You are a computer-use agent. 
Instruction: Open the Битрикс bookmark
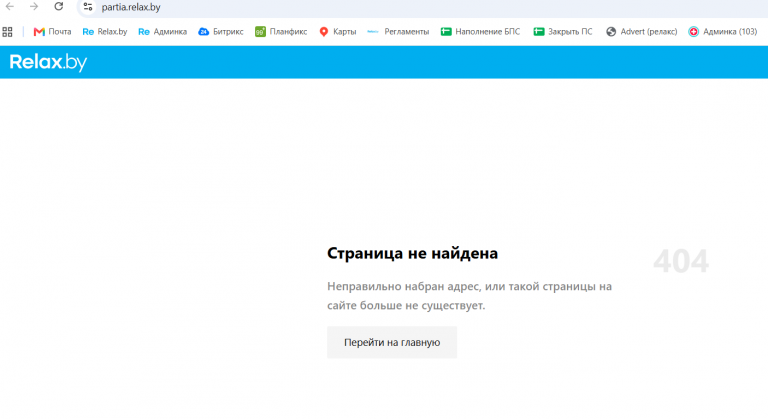click(221, 32)
